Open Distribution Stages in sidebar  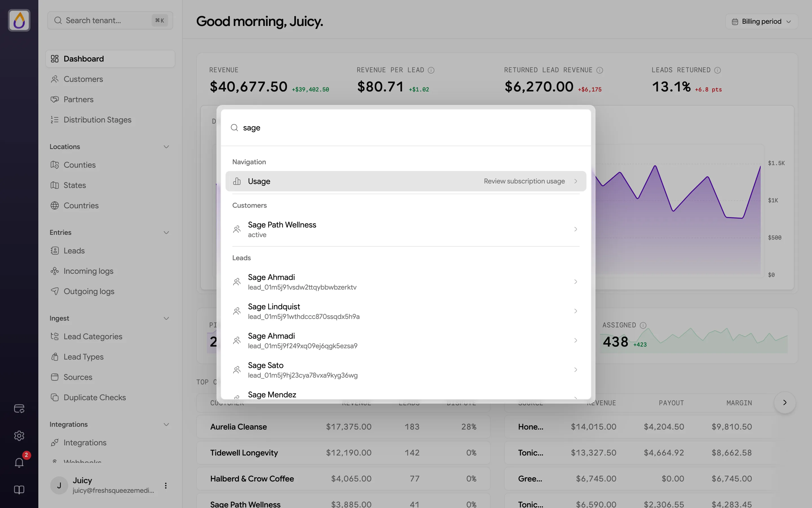(x=110, y=120)
